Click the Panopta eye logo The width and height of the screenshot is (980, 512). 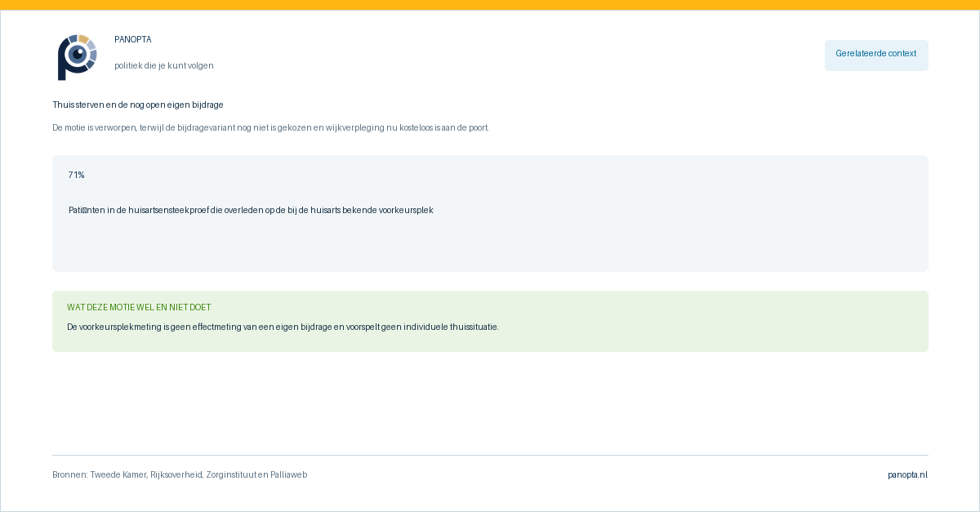77,57
